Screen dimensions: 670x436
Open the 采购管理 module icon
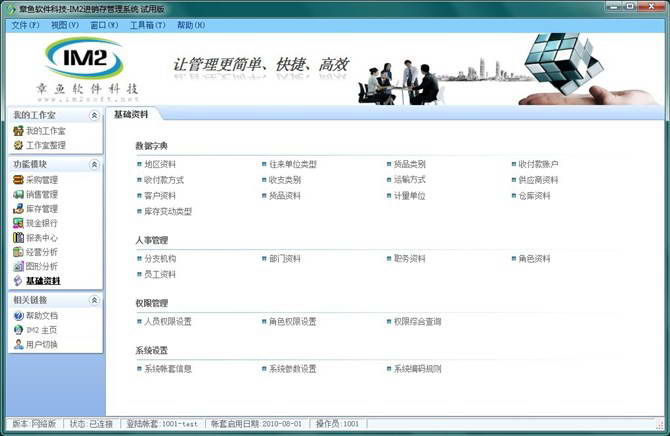coord(18,180)
